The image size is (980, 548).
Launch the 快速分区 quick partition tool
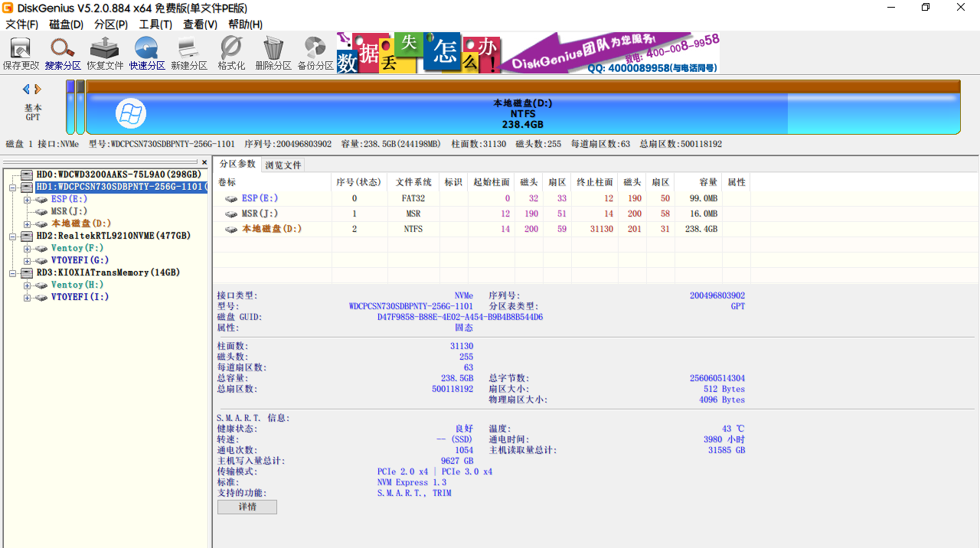pos(147,52)
